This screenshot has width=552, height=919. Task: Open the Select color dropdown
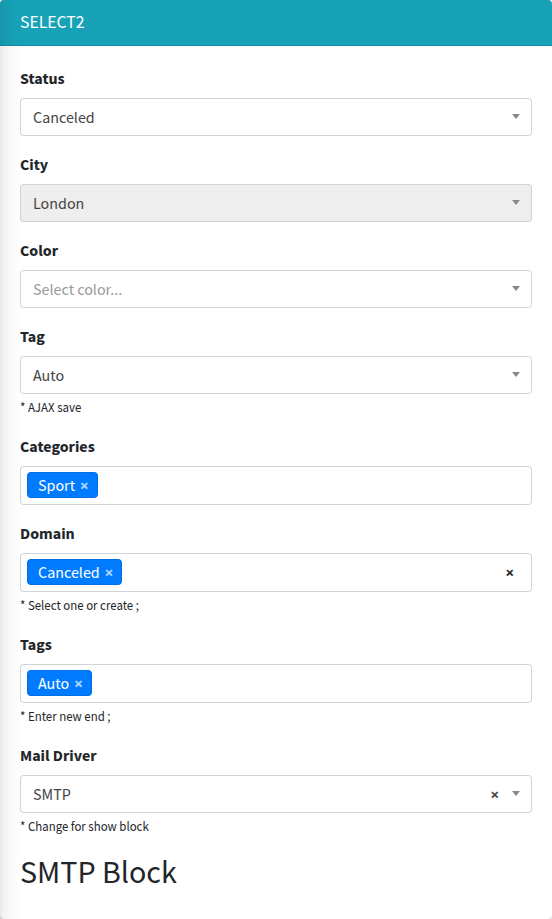pyautogui.click(x=275, y=289)
